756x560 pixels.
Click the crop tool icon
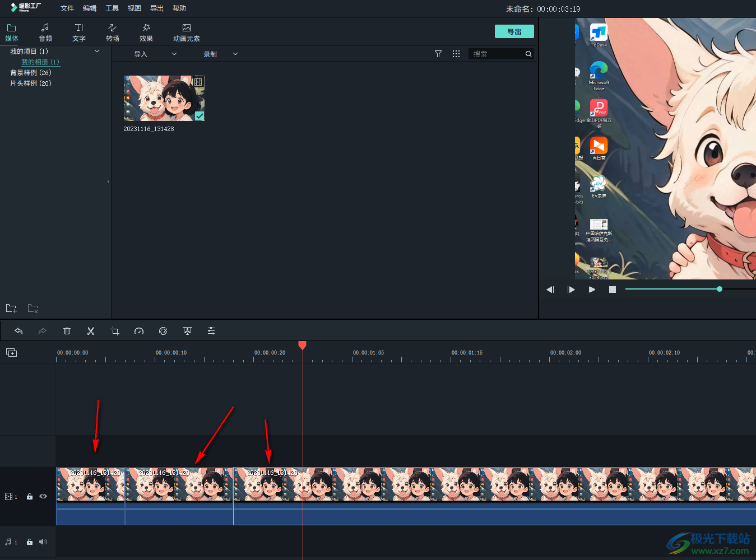115,331
